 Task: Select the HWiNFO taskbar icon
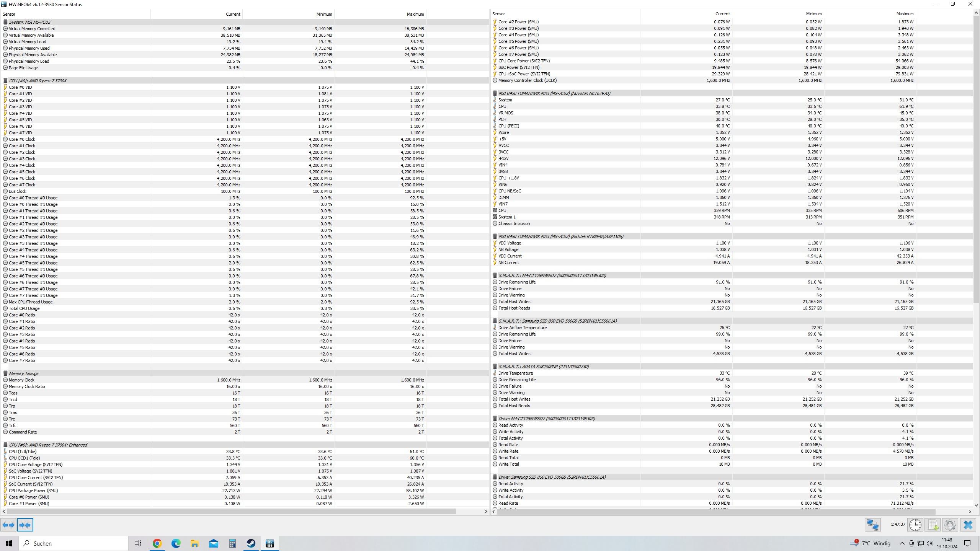[x=269, y=543]
